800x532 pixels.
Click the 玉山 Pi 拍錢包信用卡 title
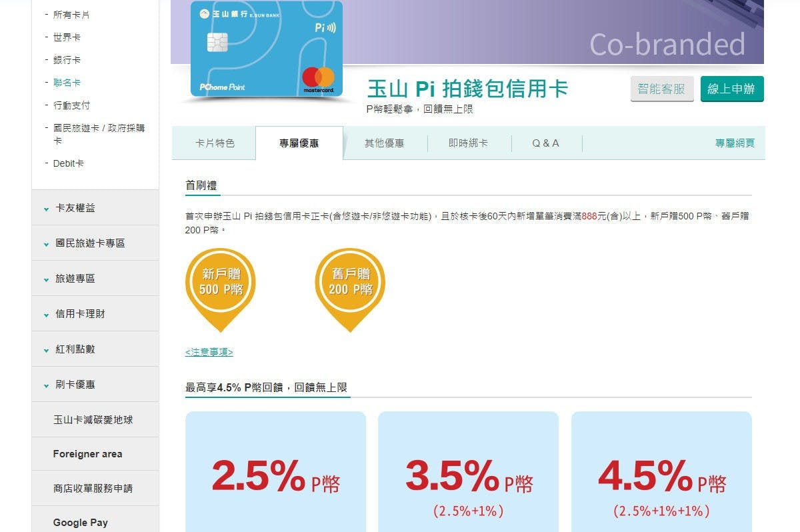[x=467, y=89]
